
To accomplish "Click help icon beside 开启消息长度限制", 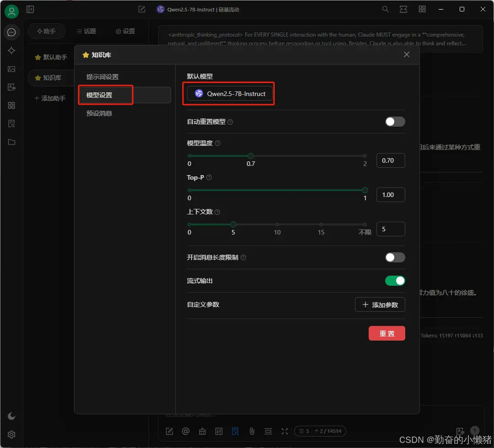I will (x=243, y=257).
